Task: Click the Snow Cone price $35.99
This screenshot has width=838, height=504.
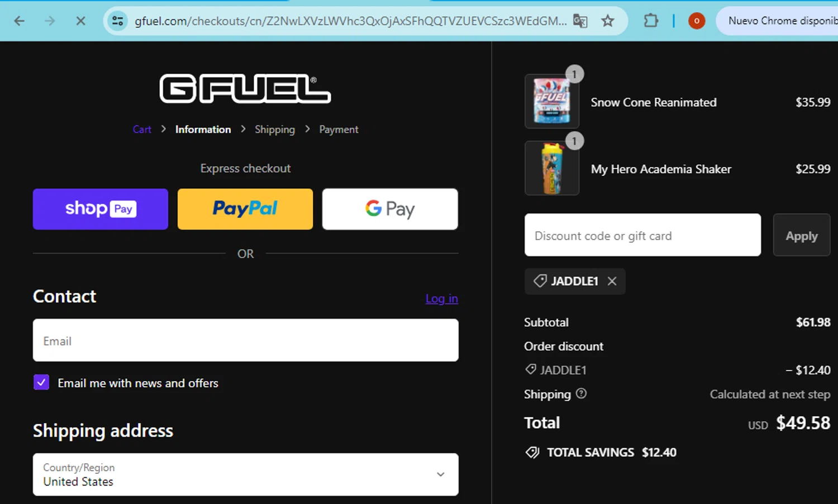Action: point(813,102)
